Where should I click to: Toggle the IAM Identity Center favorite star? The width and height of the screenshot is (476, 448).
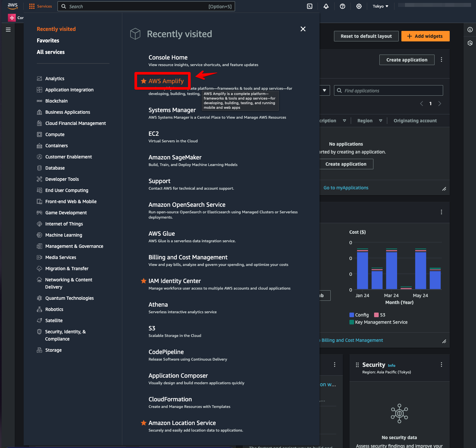[144, 281]
